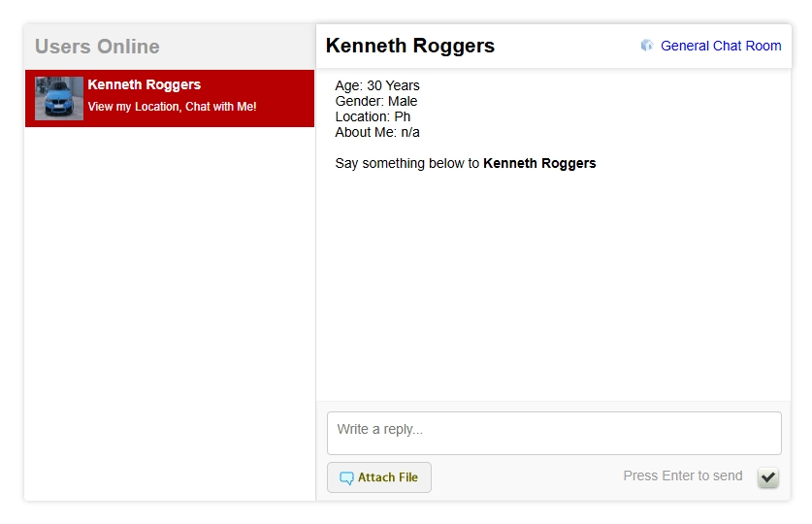
Task: Select Kenneth Roggers name in users list
Action: point(144,84)
